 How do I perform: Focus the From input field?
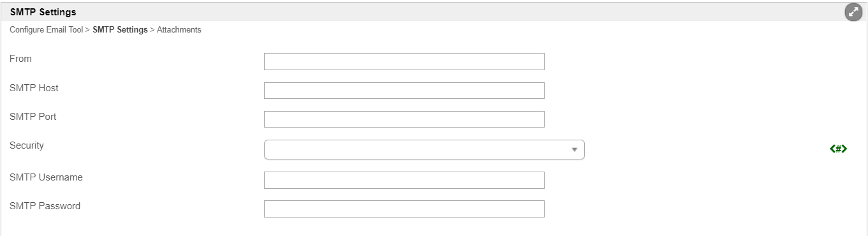coord(404,61)
